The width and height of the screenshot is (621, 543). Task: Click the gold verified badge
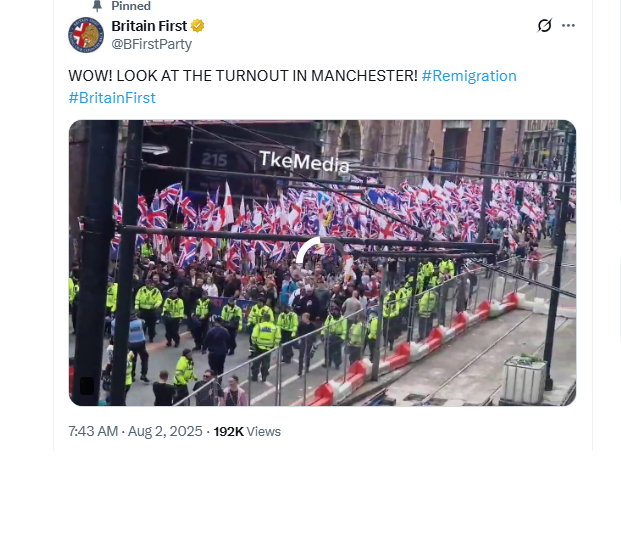click(198, 26)
